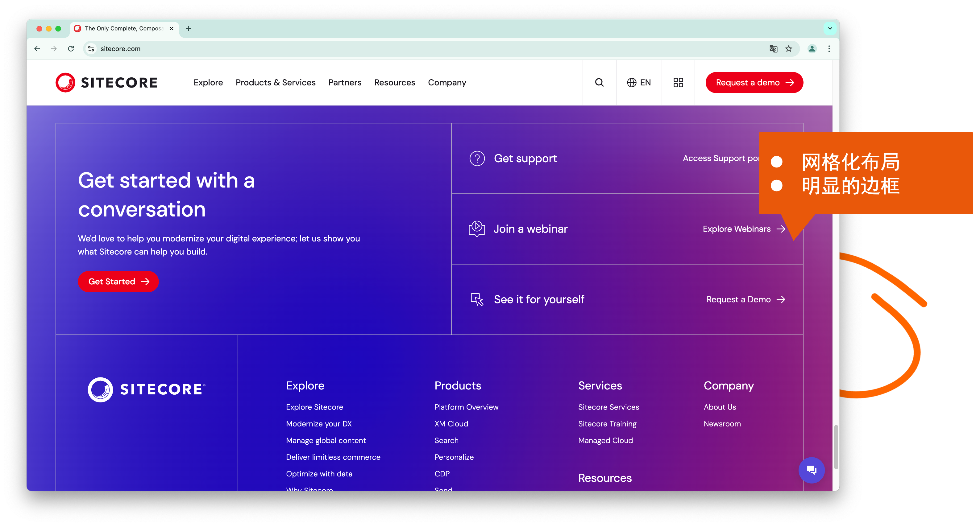Open the browser profile avatar icon
The width and height of the screenshot is (980, 527).
pos(812,49)
